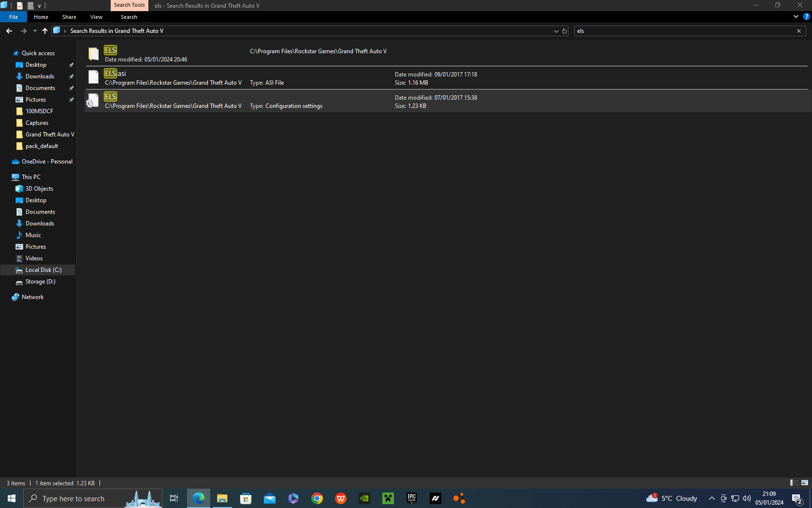
Task: Open the NVIDIA app taskbar icon
Action: click(x=364, y=498)
